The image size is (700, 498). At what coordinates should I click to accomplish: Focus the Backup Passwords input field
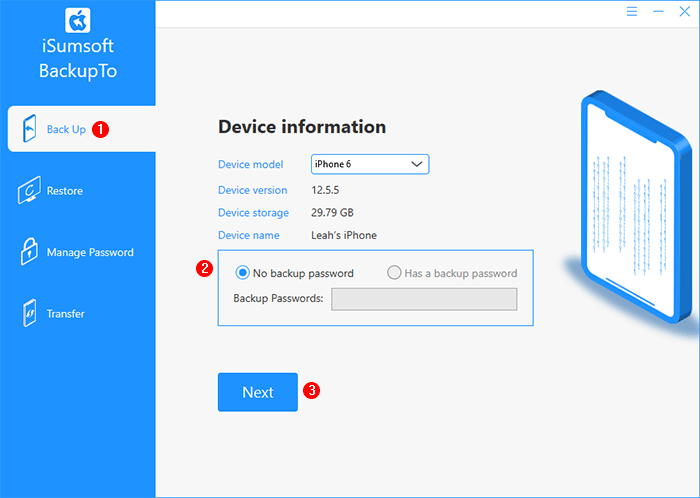[x=424, y=299]
